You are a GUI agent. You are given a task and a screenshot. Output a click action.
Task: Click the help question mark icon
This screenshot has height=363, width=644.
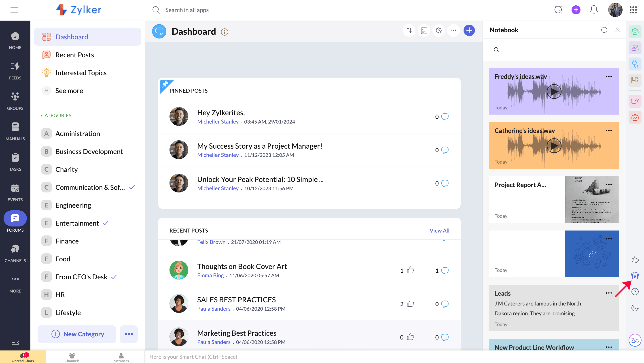point(635,292)
